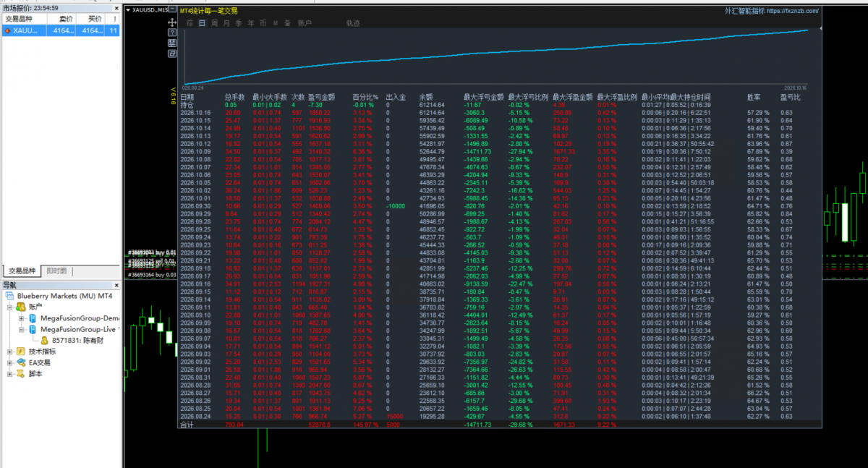
Task: Expand the EA交易 tree node
Action: pyautogui.click(x=9, y=362)
